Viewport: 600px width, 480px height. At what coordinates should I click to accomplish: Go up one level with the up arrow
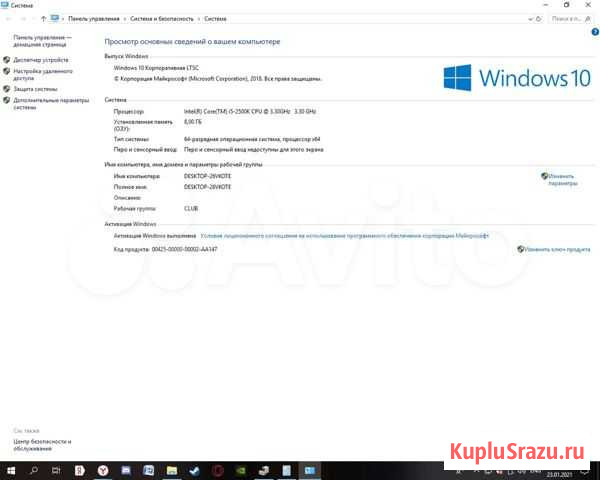[43, 18]
